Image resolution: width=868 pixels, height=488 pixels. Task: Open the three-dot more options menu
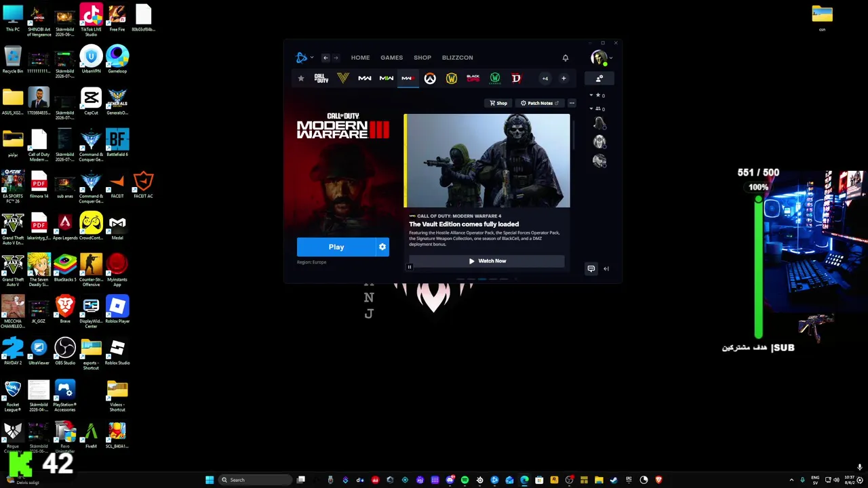(x=572, y=103)
